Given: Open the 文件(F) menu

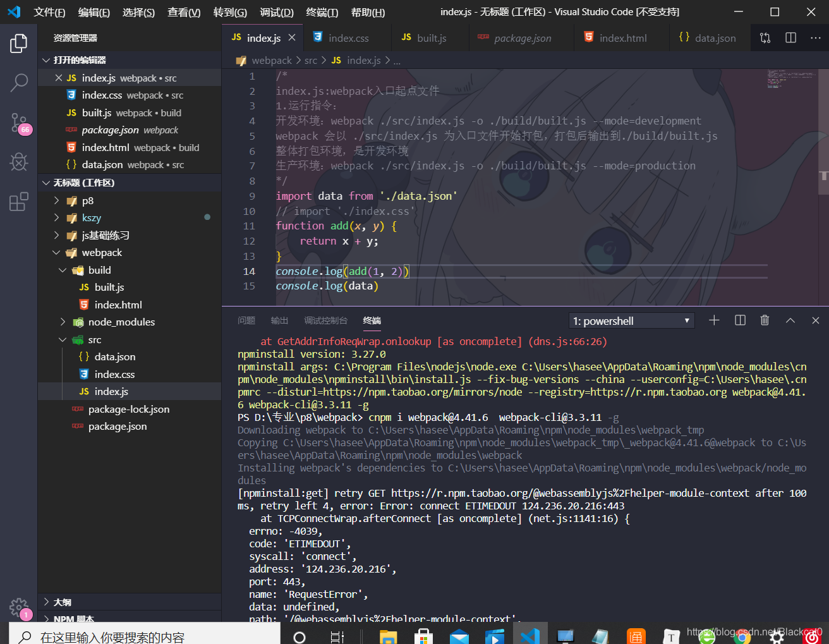Looking at the screenshot, I should pyautogui.click(x=50, y=12).
